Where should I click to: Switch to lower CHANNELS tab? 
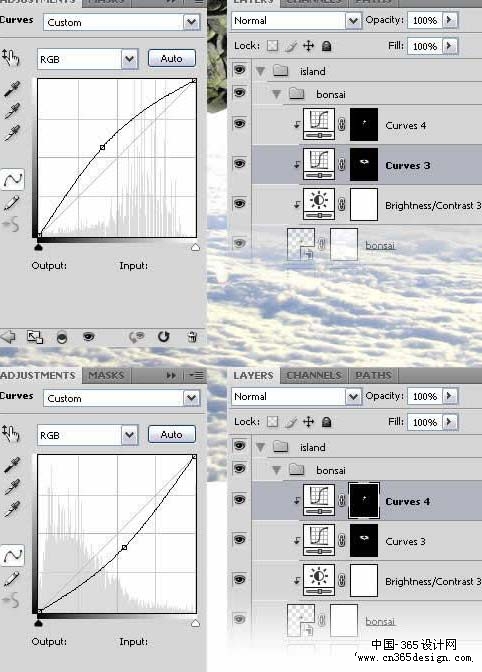(314, 375)
